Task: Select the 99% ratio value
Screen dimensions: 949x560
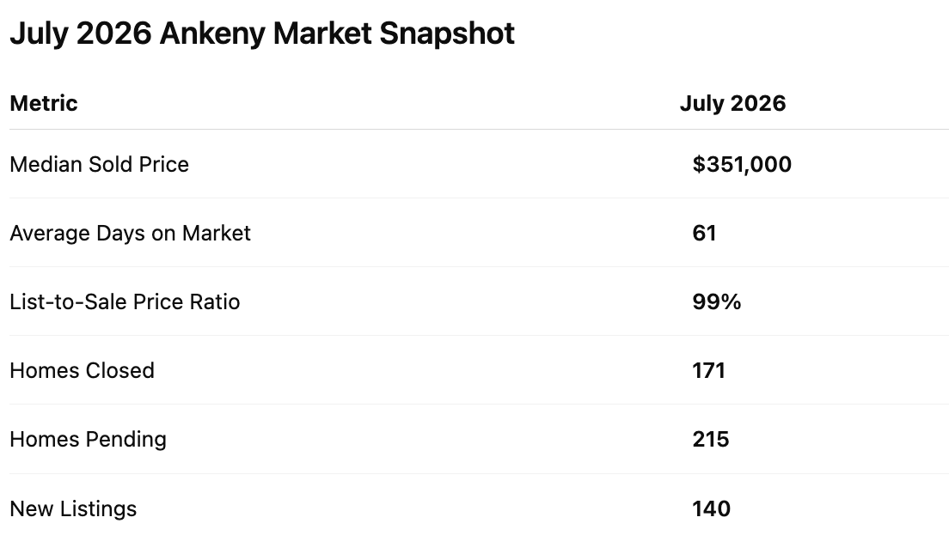Action: pos(717,301)
